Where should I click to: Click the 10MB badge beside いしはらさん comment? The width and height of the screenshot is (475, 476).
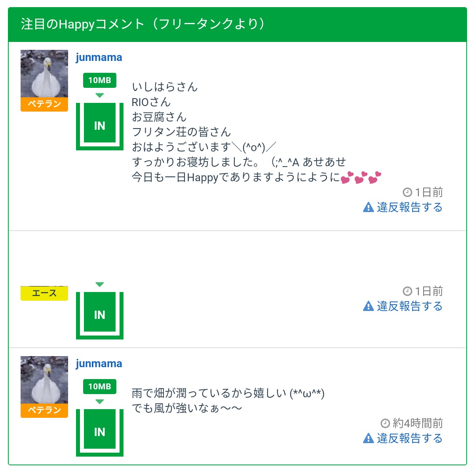[100, 80]
